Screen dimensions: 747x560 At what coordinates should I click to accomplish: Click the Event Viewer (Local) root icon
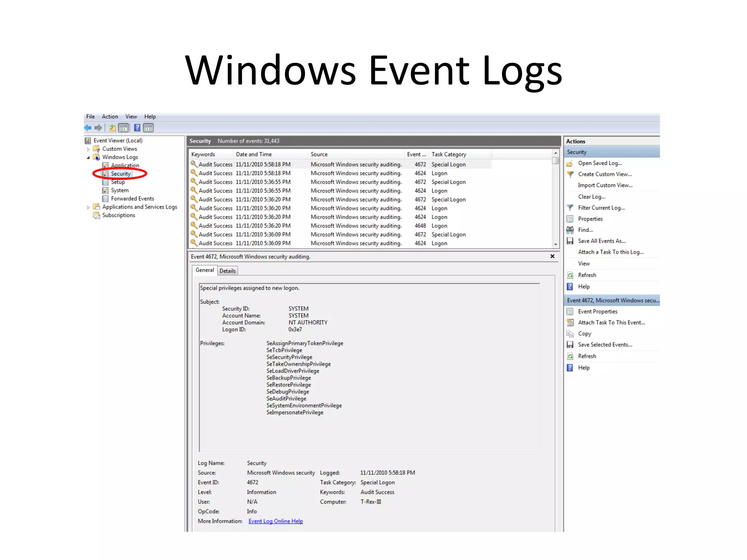point(88,141)
